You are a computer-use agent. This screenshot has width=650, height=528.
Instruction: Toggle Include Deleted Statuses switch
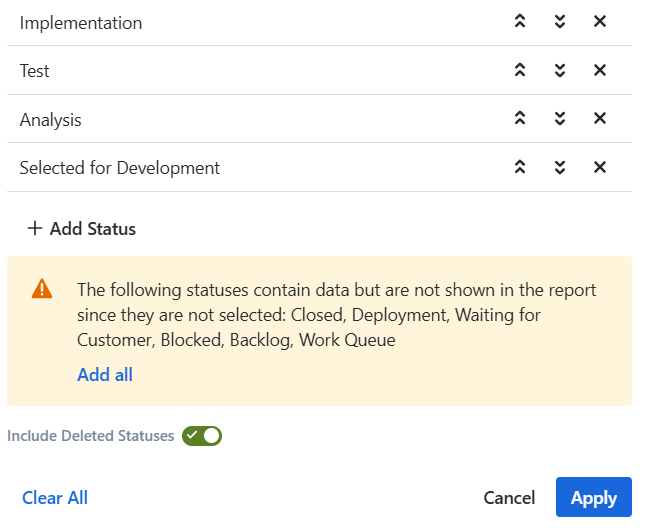pos(201,436)
